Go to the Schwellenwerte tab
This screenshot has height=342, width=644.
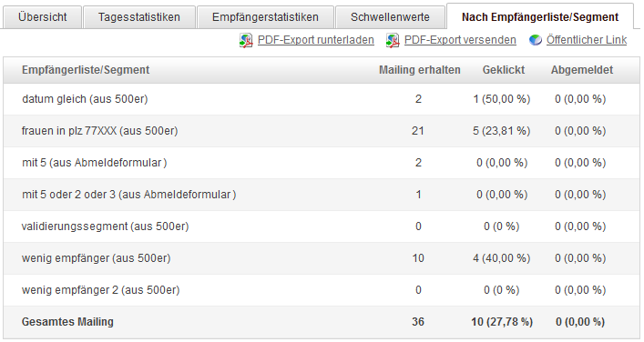[390, 17]
